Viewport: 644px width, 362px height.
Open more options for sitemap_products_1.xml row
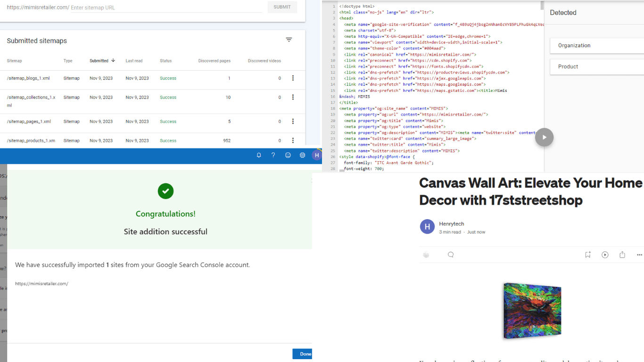click(293, 140)
